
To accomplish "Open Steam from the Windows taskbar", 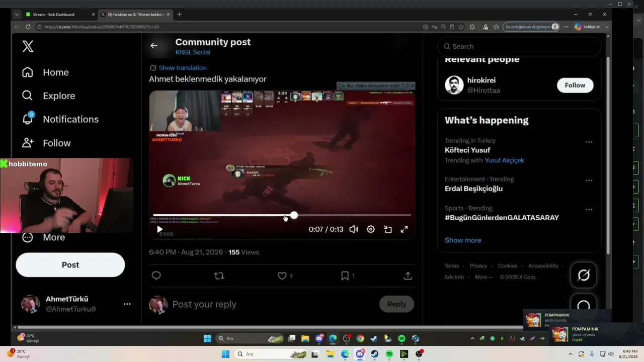I will (x=375, y=354).
